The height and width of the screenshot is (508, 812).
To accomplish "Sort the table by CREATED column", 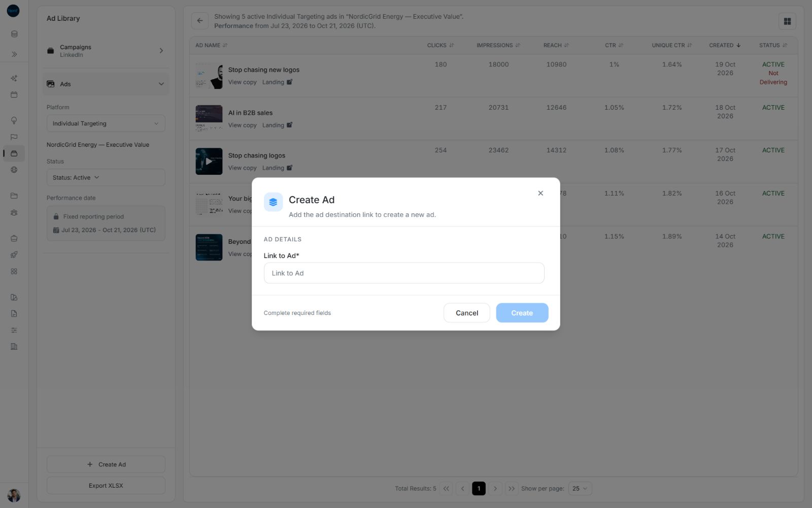I will coord(725,45).
